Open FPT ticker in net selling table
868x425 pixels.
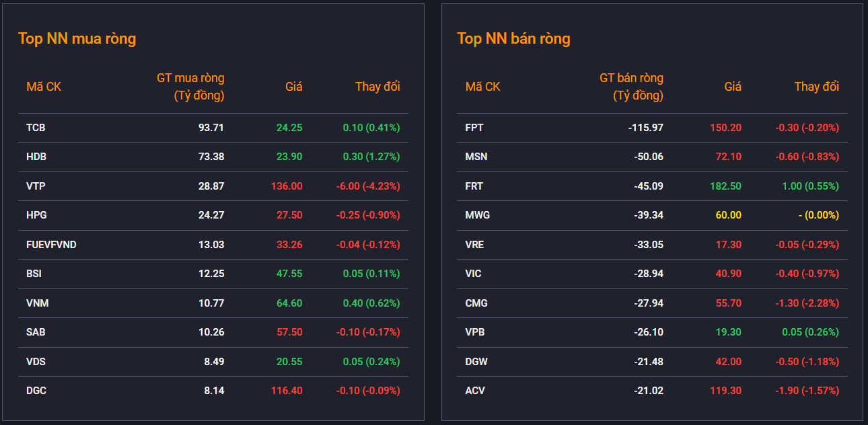[474, 128]
